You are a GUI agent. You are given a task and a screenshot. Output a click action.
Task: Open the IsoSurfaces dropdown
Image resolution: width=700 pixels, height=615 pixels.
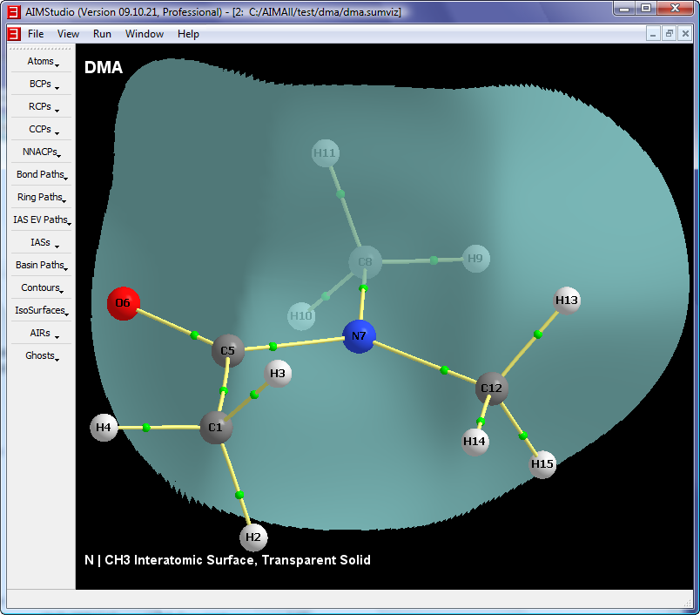[x=42, y=311]
